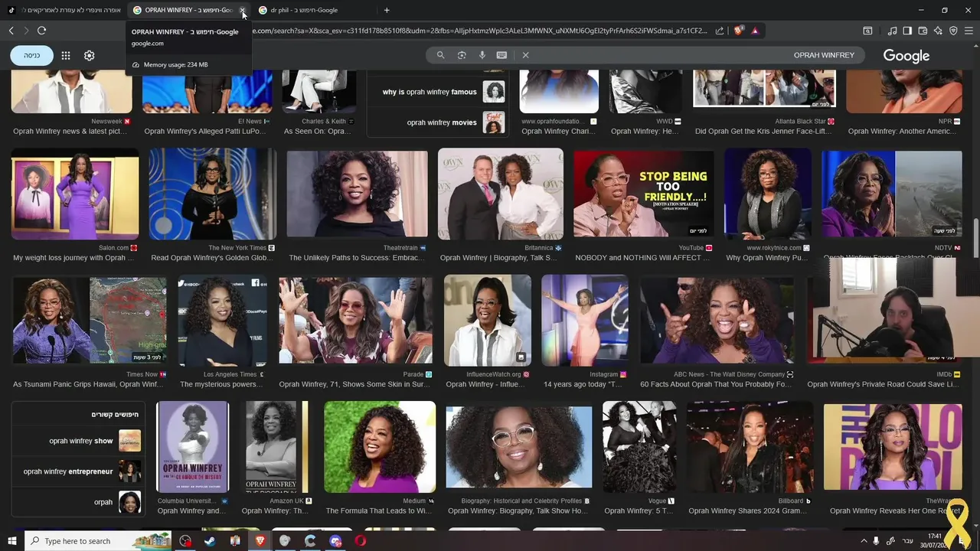The image size is (980, 551).
Task: Clear the search query X
Action: [x=525, y=55]
